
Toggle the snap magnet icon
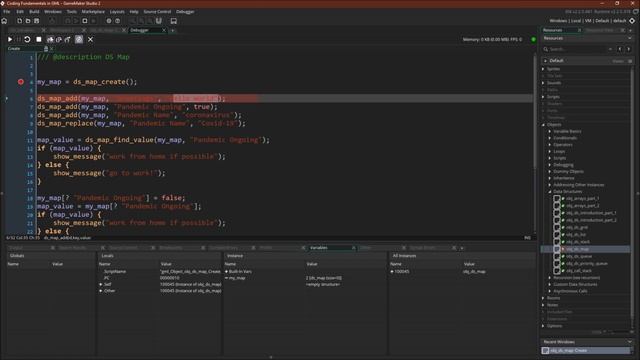click(x=159, y=21)
